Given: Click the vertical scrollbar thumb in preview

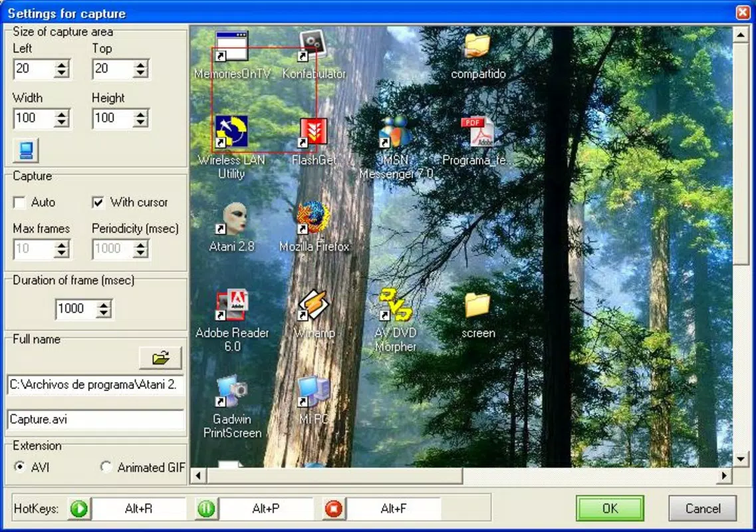Looking at the screenshot, I should (x=741, y=154).
